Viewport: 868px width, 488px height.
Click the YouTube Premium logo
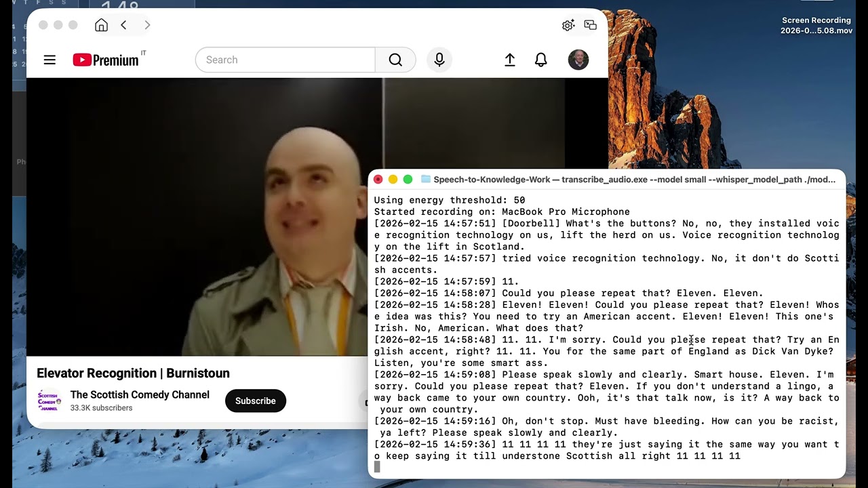106,60
